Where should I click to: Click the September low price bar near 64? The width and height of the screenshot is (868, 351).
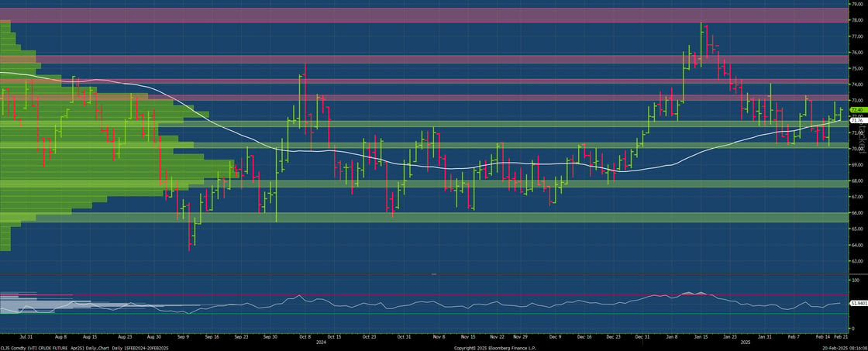click(189, 228)
